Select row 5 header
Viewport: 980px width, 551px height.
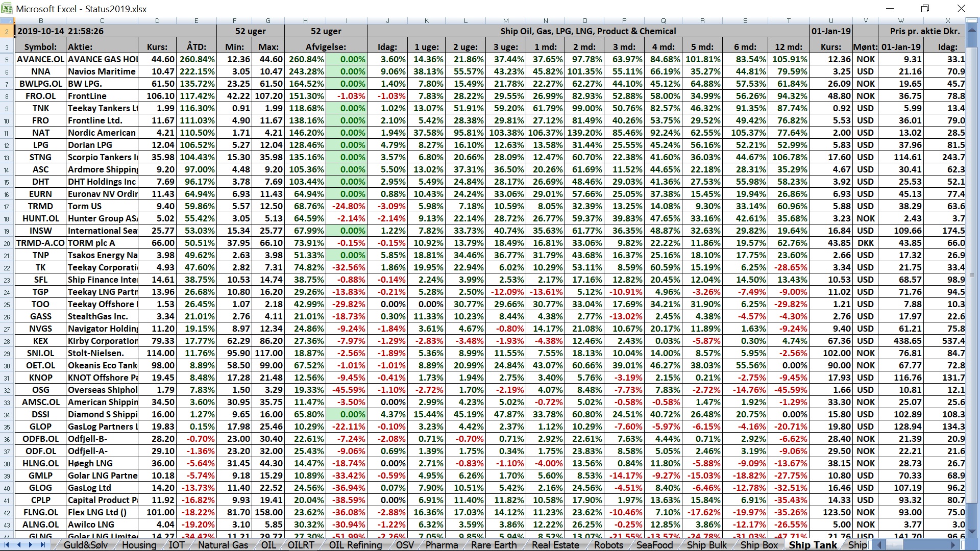[x=7, y=59]
